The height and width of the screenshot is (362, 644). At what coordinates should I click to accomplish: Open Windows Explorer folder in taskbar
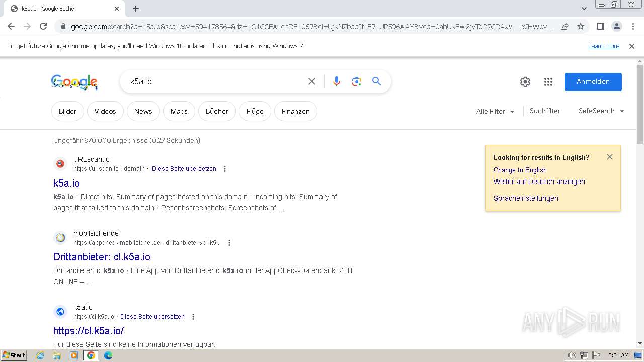tap(57, 355)
